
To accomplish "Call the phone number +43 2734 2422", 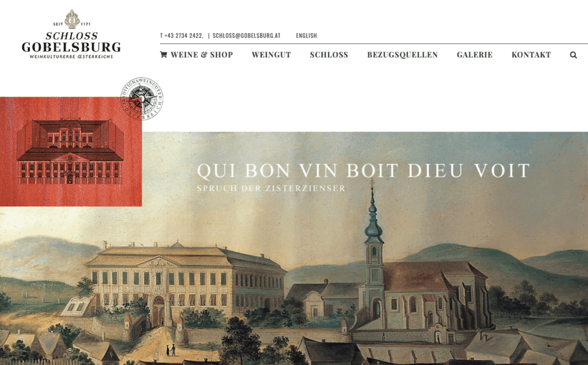I will (182, 36).
